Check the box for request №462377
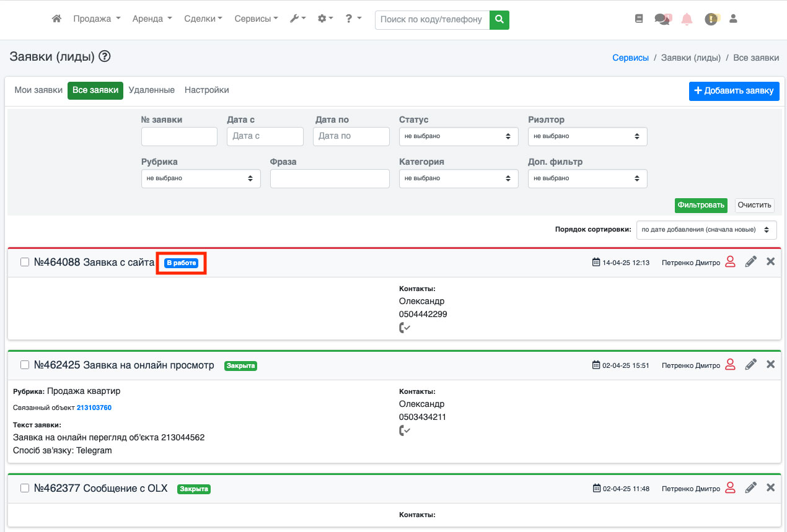 point(25,488)
